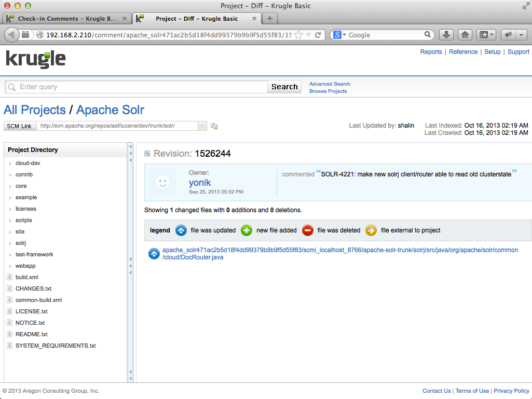Expand the contrib folder

click(10, 175)
